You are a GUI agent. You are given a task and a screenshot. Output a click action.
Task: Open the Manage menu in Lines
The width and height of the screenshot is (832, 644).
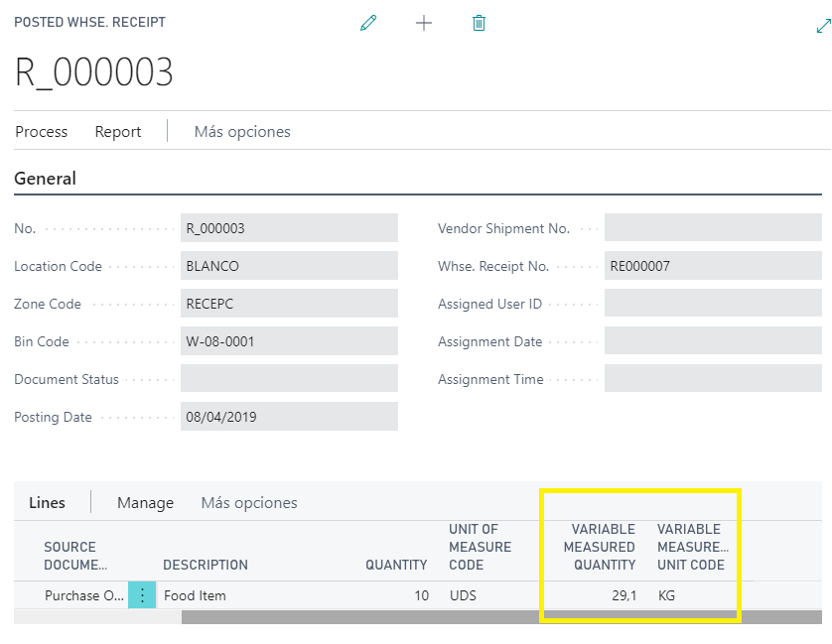[x=145, y=503]
